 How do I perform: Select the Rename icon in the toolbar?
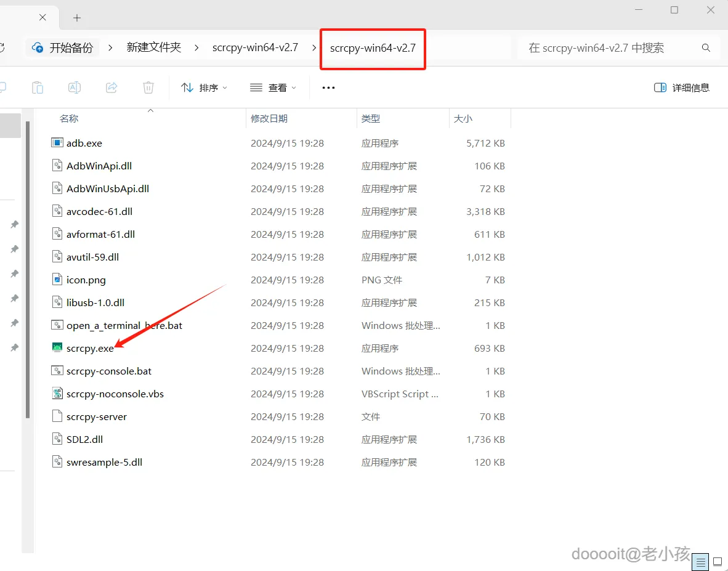tap(74, 87)
